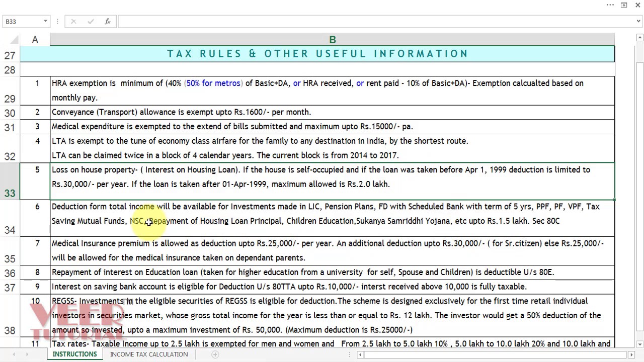644x362 pixels.
Task: Select the Conveyance (Transport) allowance cell
Action: pyautogui.click(x=332, y=112)
